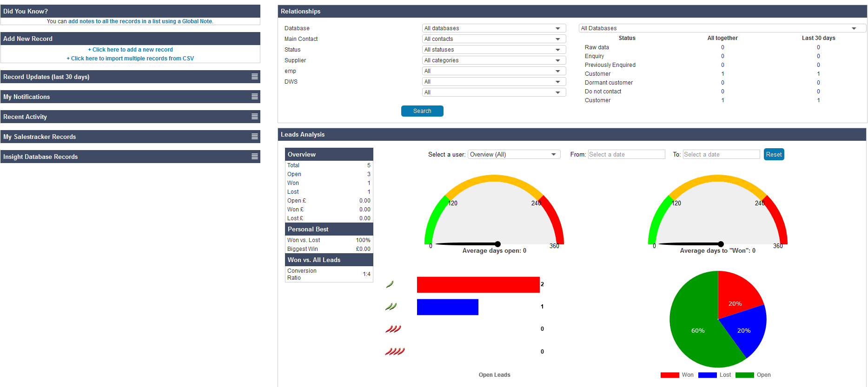
Task: Click the four red chillies icon
Action: point(394,352)
